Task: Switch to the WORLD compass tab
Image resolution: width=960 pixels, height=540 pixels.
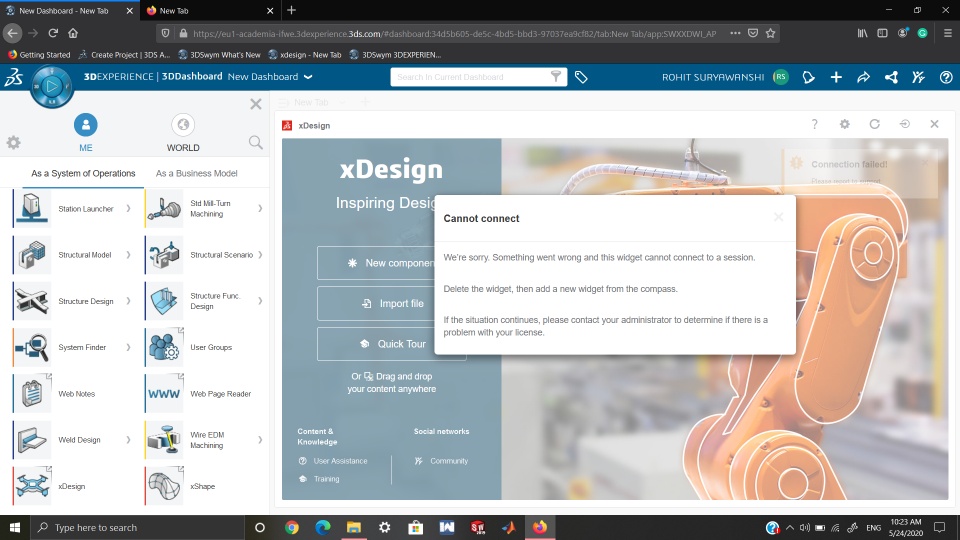Action: pyautogui.click(x=183, y=133)
